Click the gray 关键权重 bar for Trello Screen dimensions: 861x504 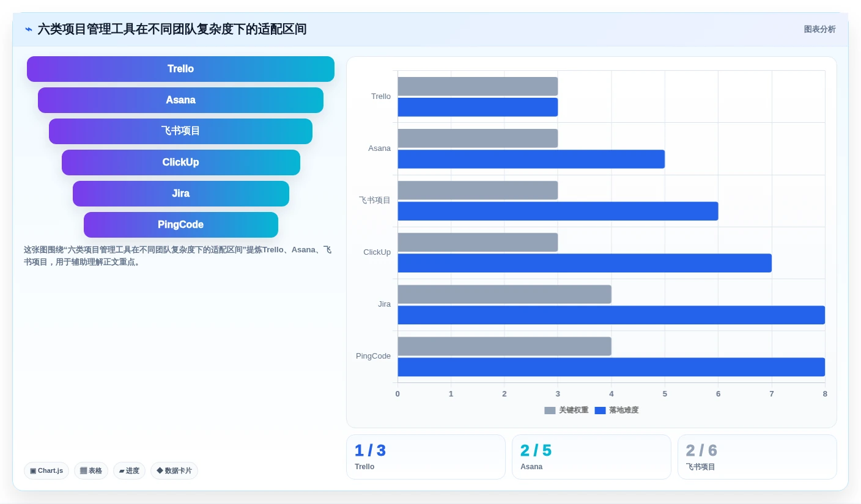[478, 86]
